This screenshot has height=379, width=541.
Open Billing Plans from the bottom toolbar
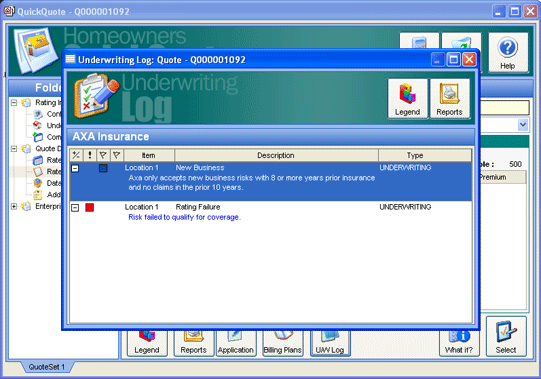click(283, 343)
